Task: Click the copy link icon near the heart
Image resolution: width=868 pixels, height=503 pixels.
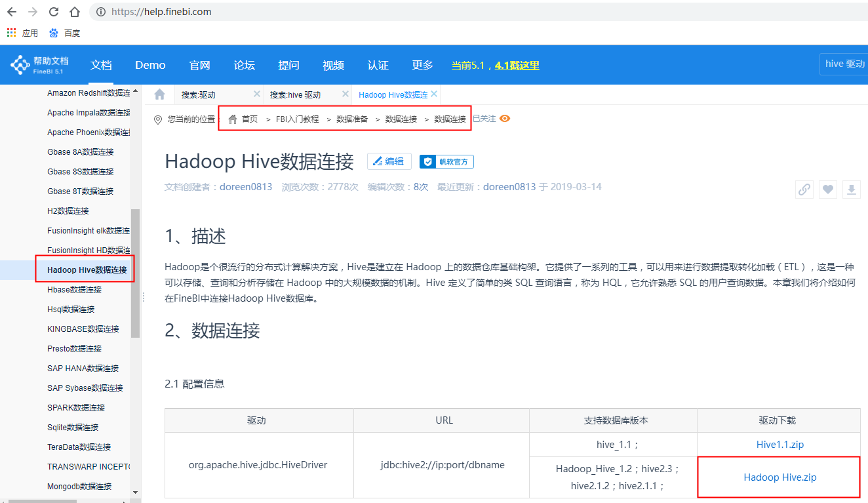Action: (804, 189)
